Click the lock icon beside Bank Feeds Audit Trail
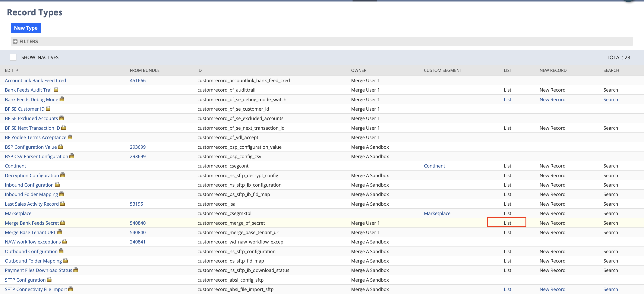The width and height of the screenshot is (644, 294). pyautogui.click(x=56, y=89)
